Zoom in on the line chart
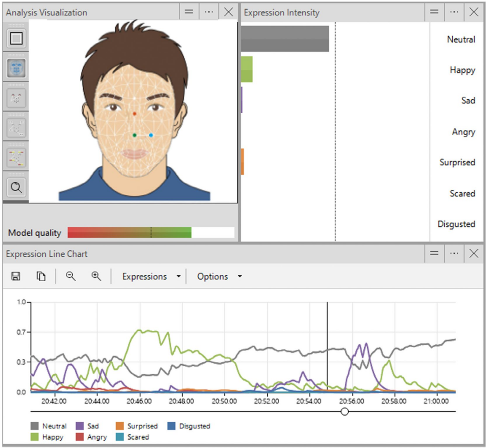Image resolution: width=487 pixels, height=448 pixels. pyautogui.click(x=96, y=276)
